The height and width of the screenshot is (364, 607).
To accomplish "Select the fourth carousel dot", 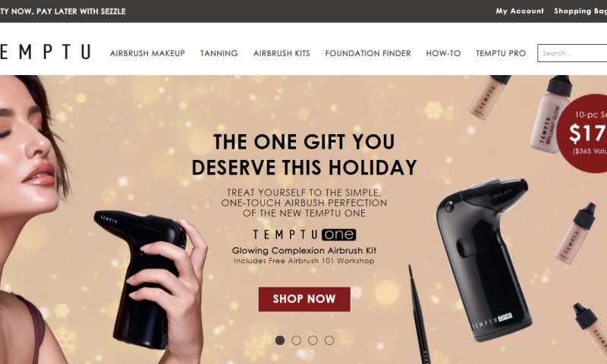I will point(329,340).
